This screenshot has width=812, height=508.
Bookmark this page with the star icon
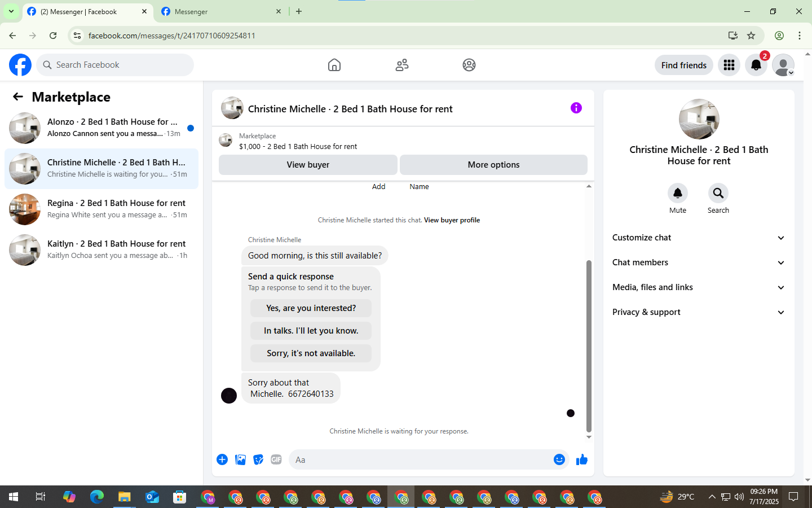tap(751, 36)
